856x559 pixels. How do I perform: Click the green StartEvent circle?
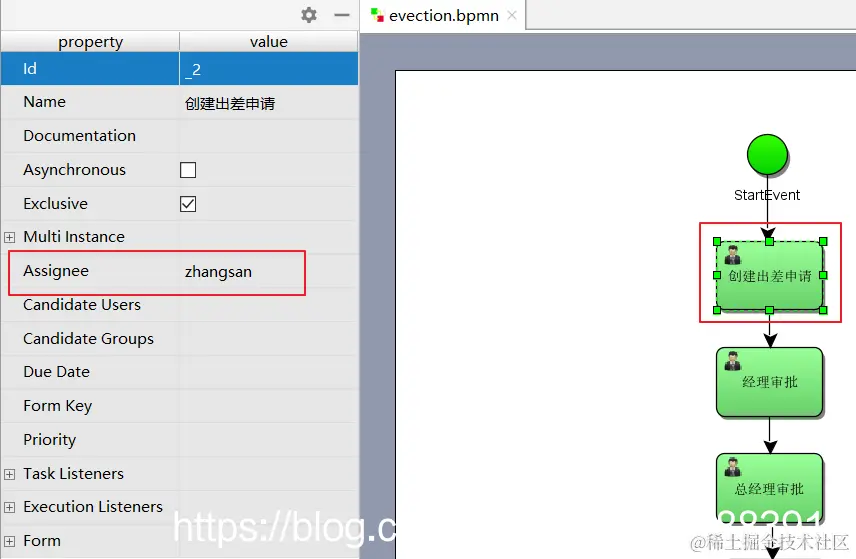767,155
